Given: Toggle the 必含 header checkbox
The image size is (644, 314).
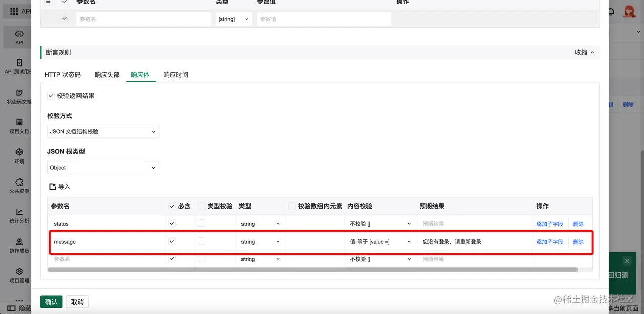Looking at the screenshot, I should point(172,206).
